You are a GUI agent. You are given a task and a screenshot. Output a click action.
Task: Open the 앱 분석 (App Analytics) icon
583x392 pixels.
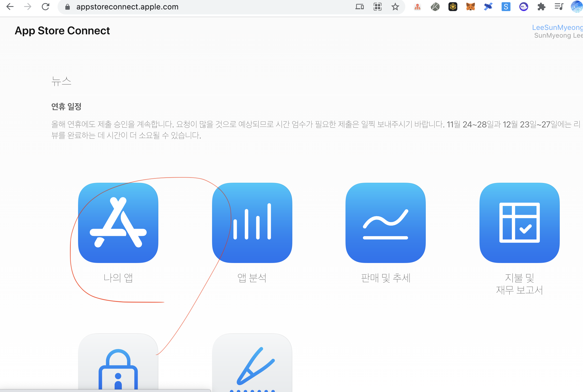tap(252, 223)
